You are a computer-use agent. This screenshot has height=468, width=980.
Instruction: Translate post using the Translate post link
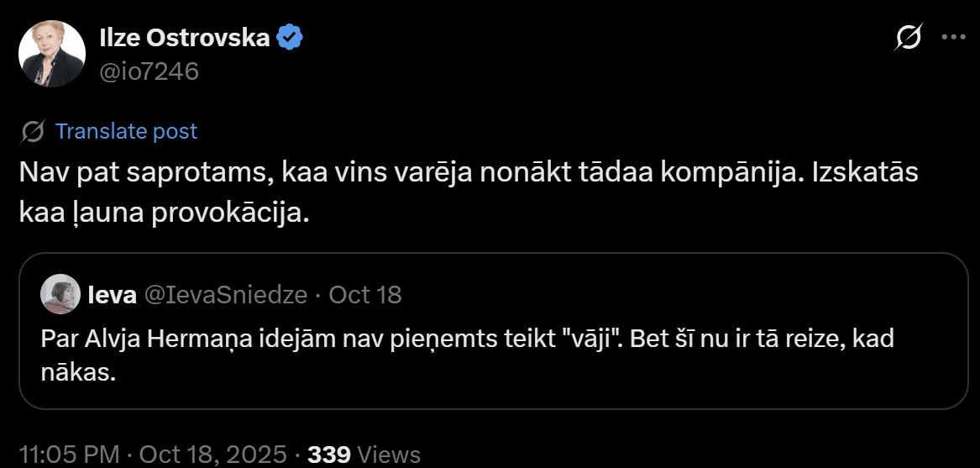tap(126, 131)
